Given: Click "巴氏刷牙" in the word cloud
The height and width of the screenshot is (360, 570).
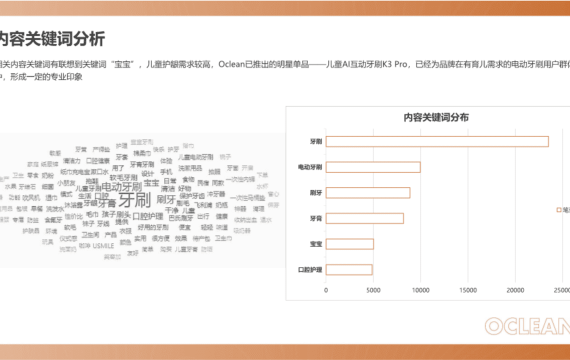Looking at the screenshot, I should (181, 218).
